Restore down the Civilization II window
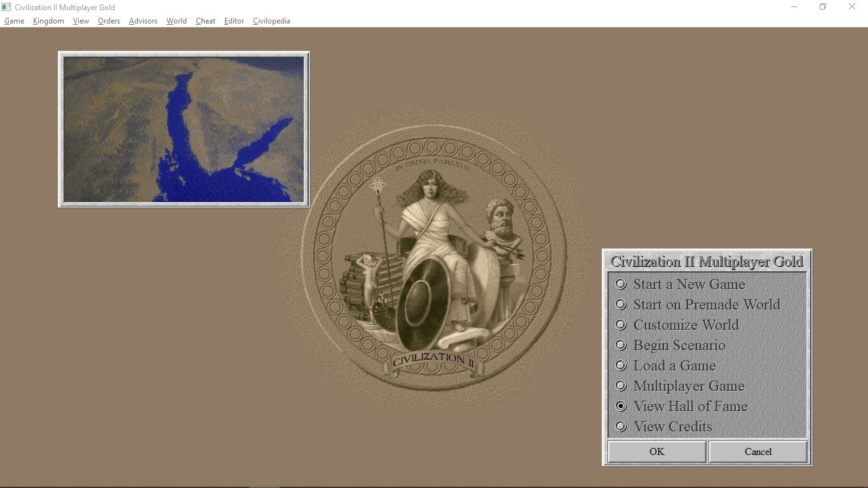Image resolution: width=868 pixels, height=488 pixels. click(823, 7)
